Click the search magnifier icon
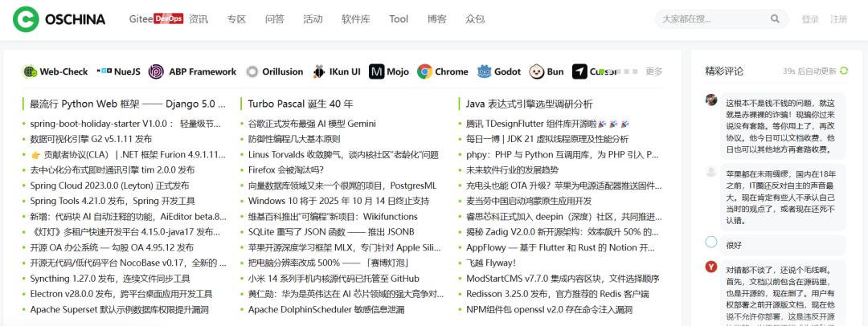Screen dimensions: 868x326 pos(775,19)
